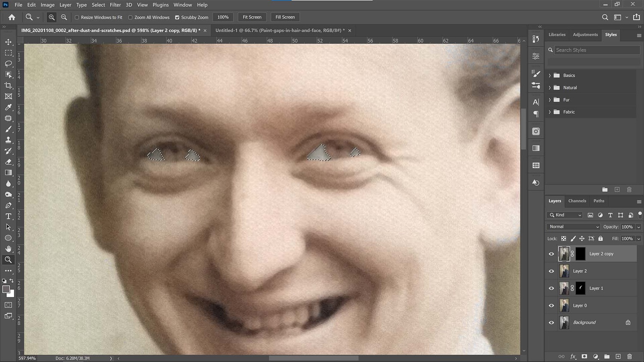Viewport: 644px width, 362px height.
Task: Select the Layer 2 copy mask thumbnail
Action: pyautogui.click(x=580, y=253)
